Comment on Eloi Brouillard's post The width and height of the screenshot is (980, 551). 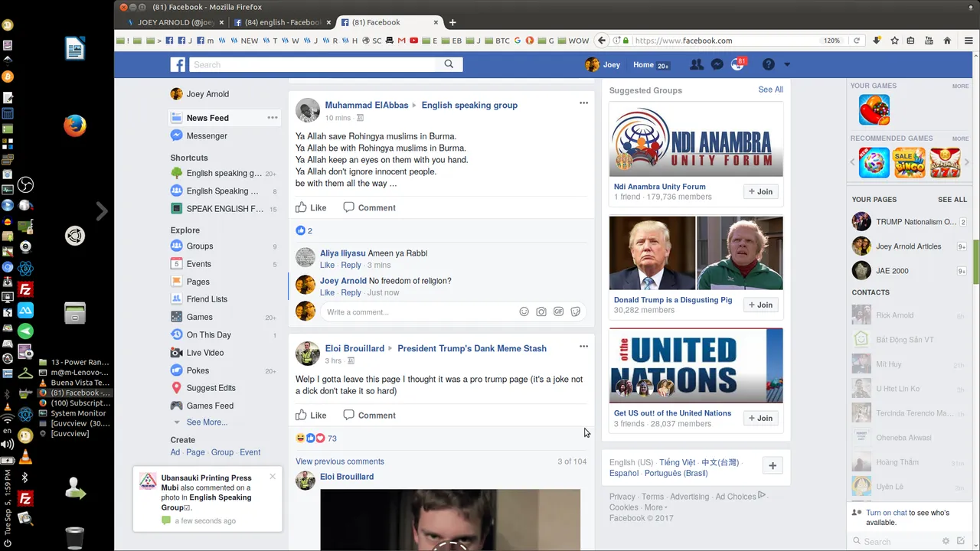(x=369, y=416)
